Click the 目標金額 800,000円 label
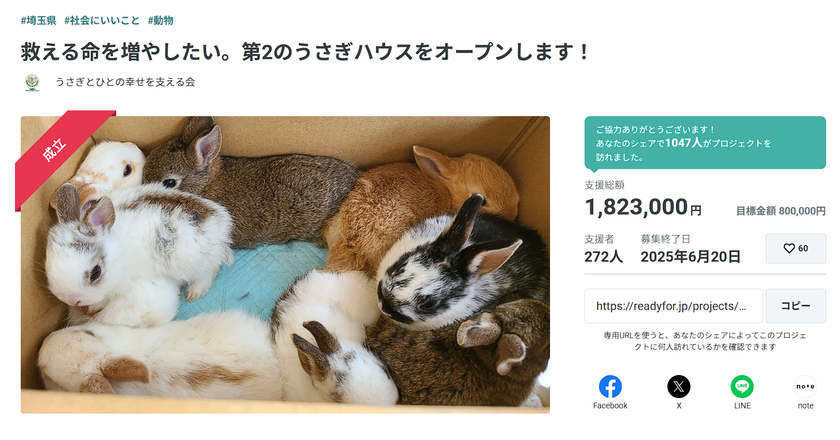 (781, 211)
